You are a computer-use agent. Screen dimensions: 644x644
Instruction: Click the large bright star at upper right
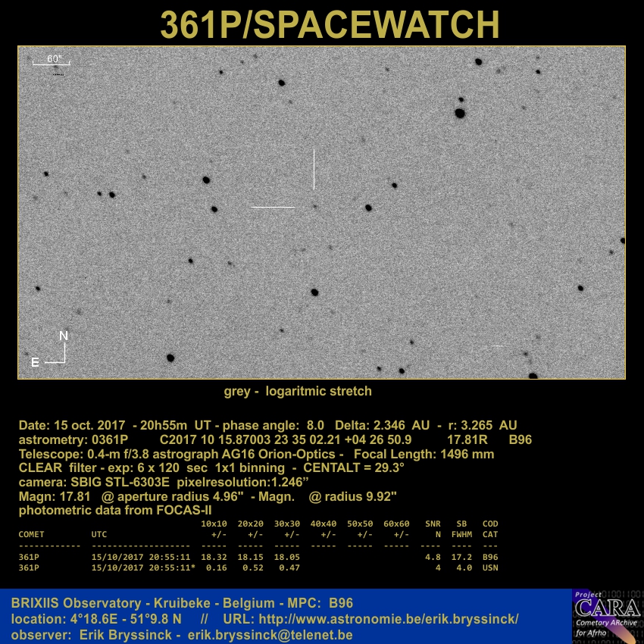pos(459,114)
